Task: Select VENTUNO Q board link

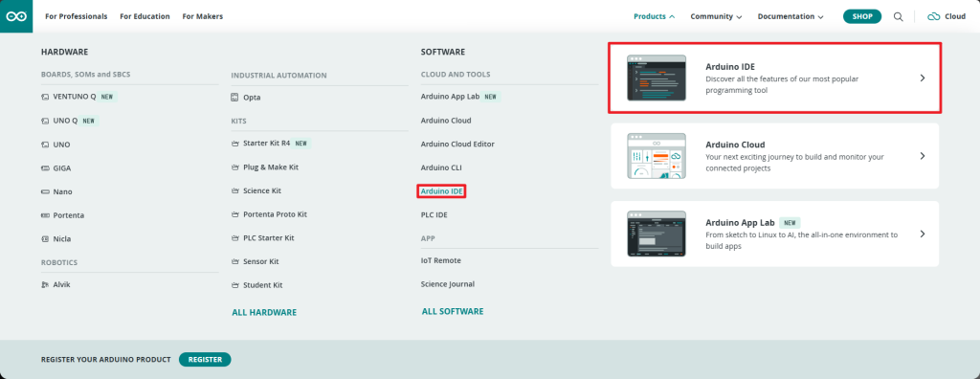Action: 75,97
